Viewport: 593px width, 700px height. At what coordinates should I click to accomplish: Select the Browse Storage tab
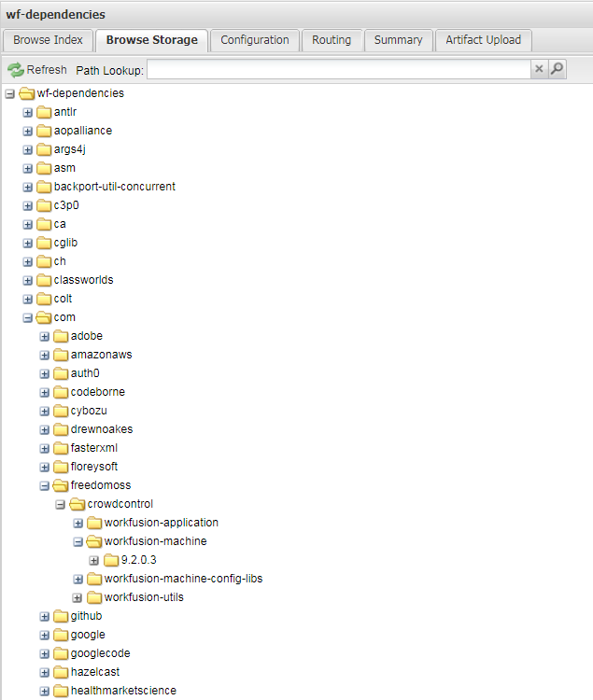(152, 40)
